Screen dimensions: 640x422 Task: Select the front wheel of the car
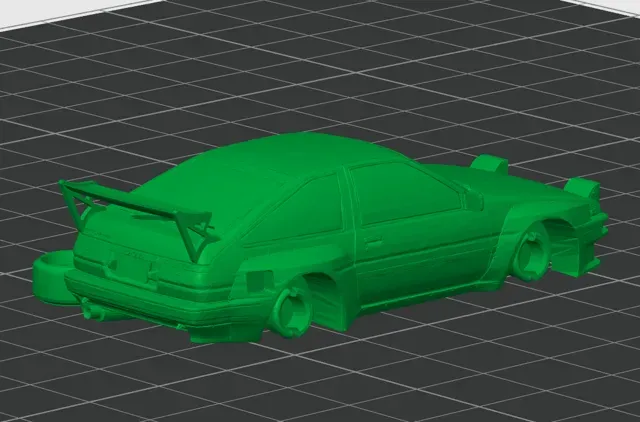click(x=531, y=254)
